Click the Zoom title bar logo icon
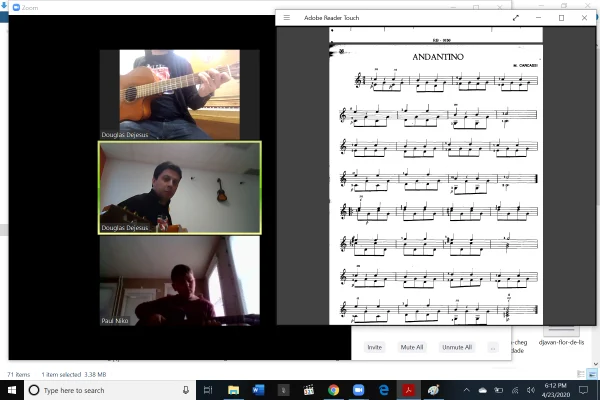 tap(16, 7)
